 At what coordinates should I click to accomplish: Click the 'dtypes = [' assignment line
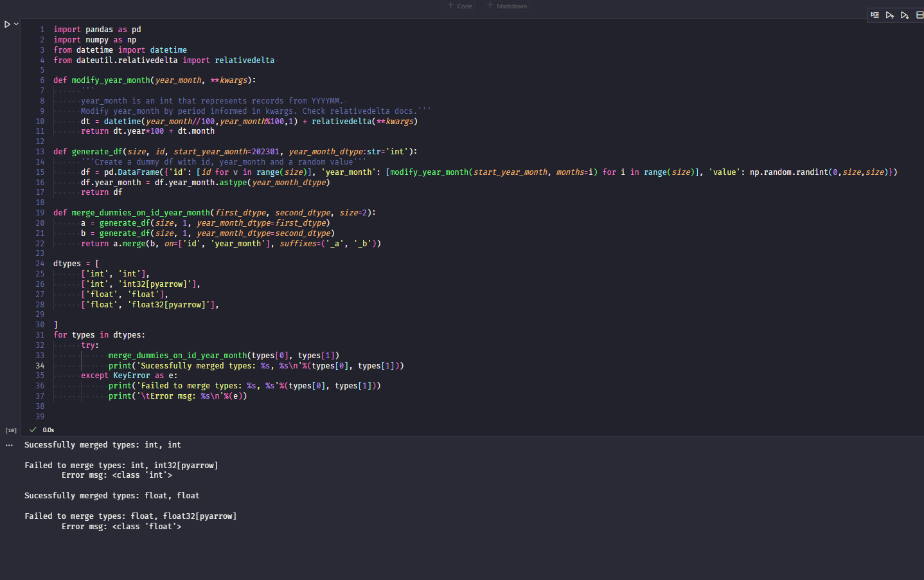76,264
